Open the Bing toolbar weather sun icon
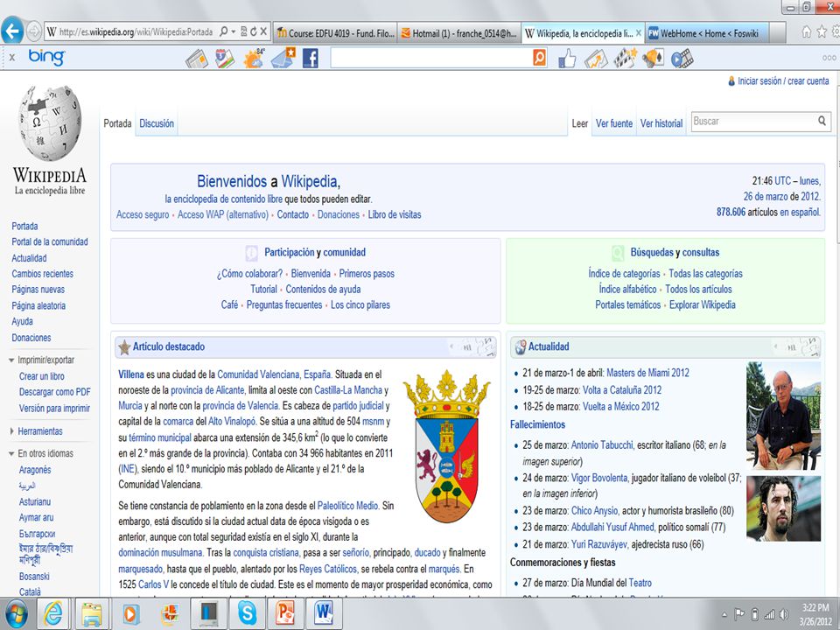 pyautogui.click(x=254, y=59)
